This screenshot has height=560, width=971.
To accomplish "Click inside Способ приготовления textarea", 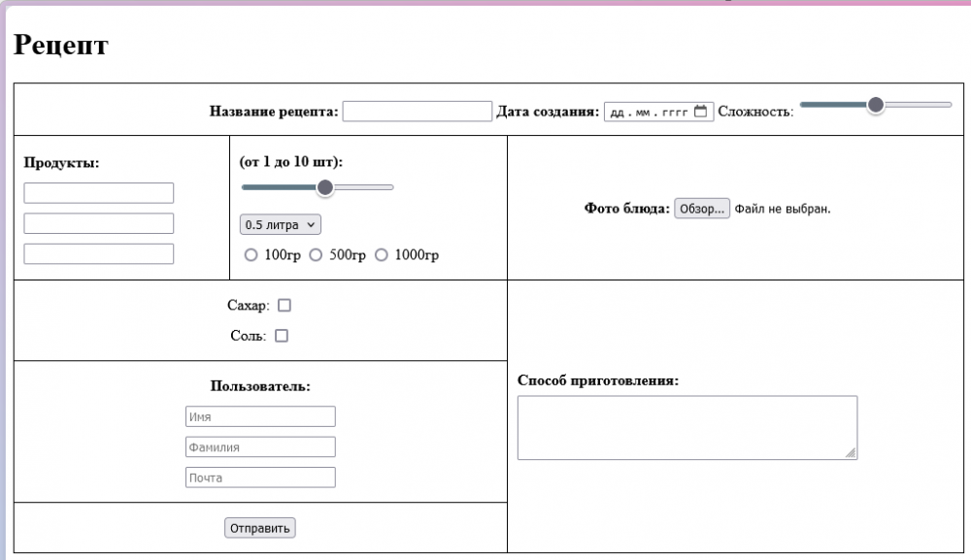I will [686, 427].
